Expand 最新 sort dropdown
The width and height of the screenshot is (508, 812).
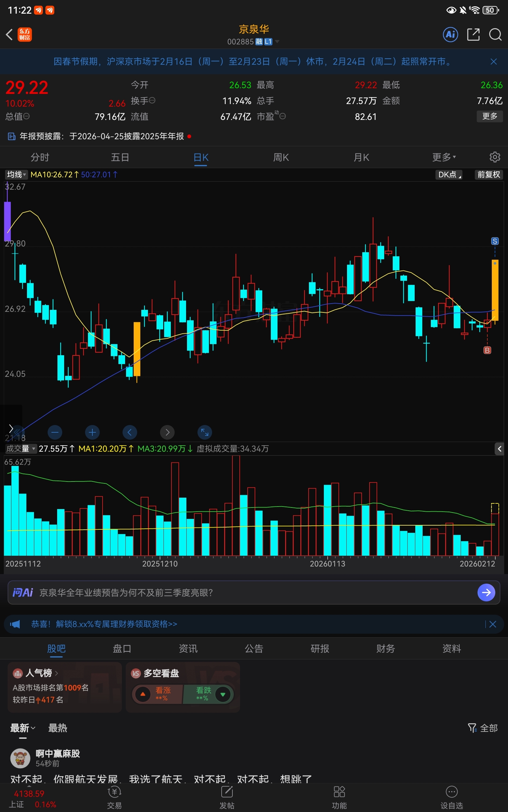coord(23,728)
